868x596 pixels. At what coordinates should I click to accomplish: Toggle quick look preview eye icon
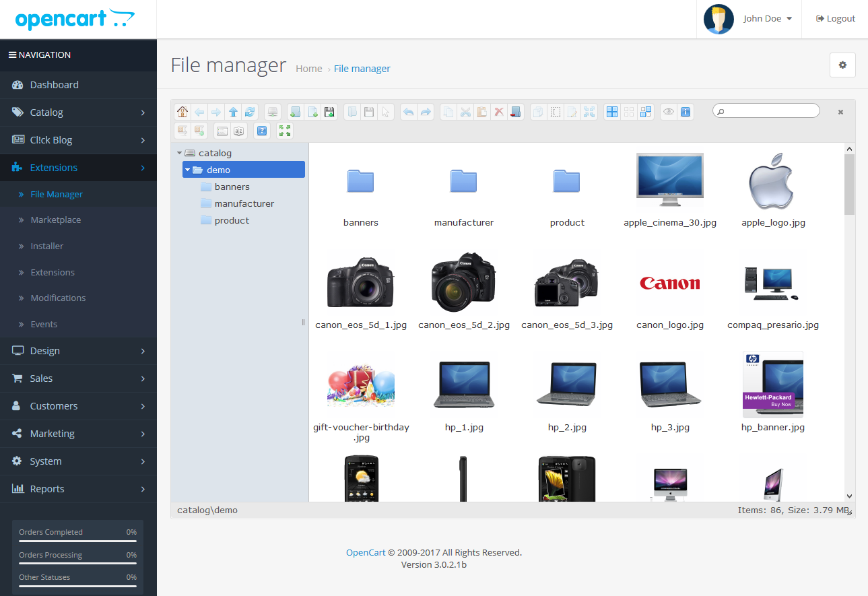click(669, 112)
